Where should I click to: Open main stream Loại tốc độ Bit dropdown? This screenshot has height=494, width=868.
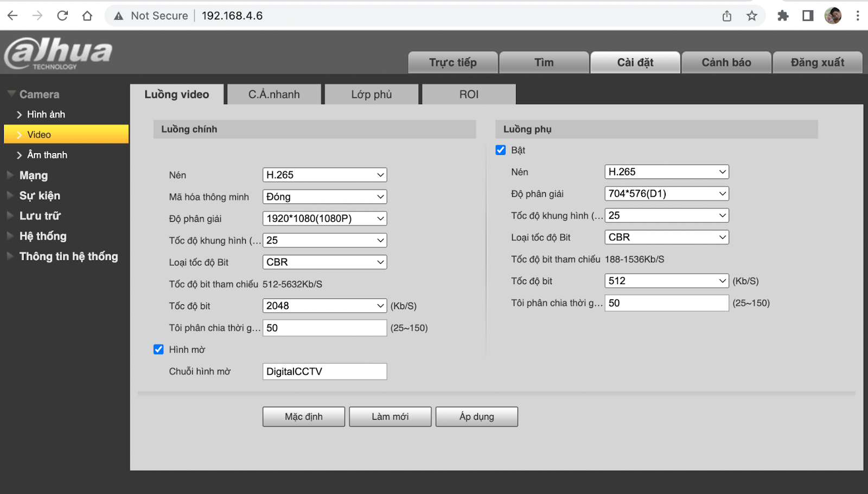click(324, 262)
